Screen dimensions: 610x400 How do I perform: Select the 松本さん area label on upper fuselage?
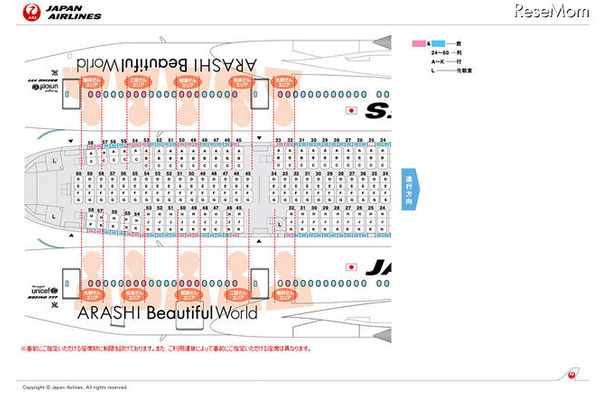click(241, 82)
